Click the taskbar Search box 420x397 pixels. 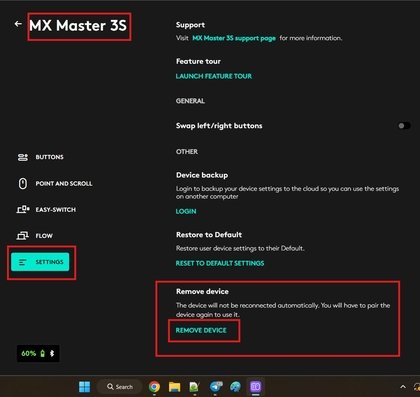click(x=120, y=387)
